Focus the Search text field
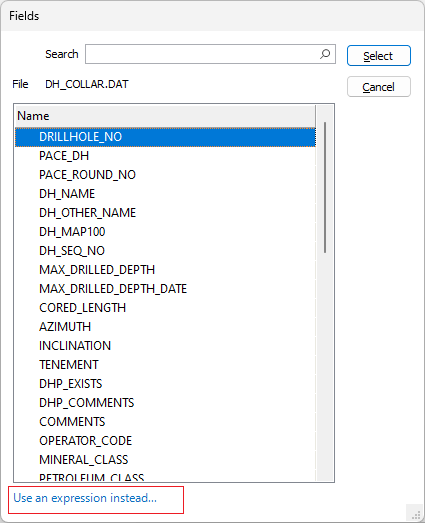Viewport: 425px width, 523px height. (210, 54)
